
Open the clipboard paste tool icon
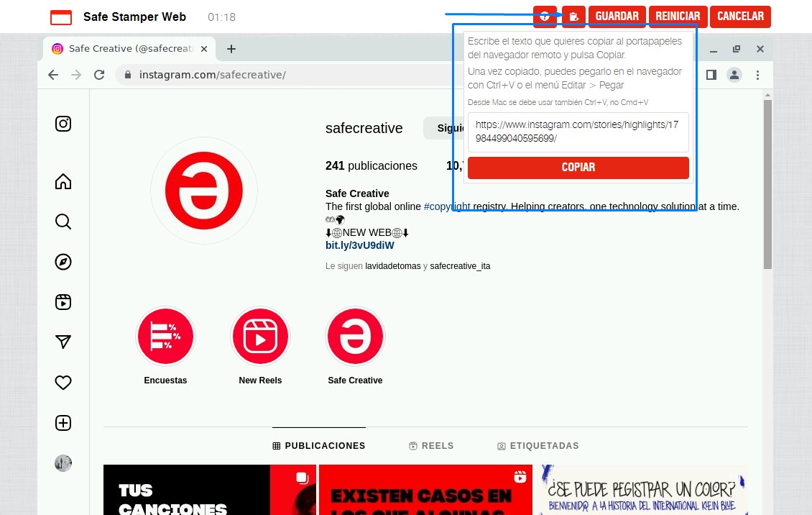tap(573, 17)
